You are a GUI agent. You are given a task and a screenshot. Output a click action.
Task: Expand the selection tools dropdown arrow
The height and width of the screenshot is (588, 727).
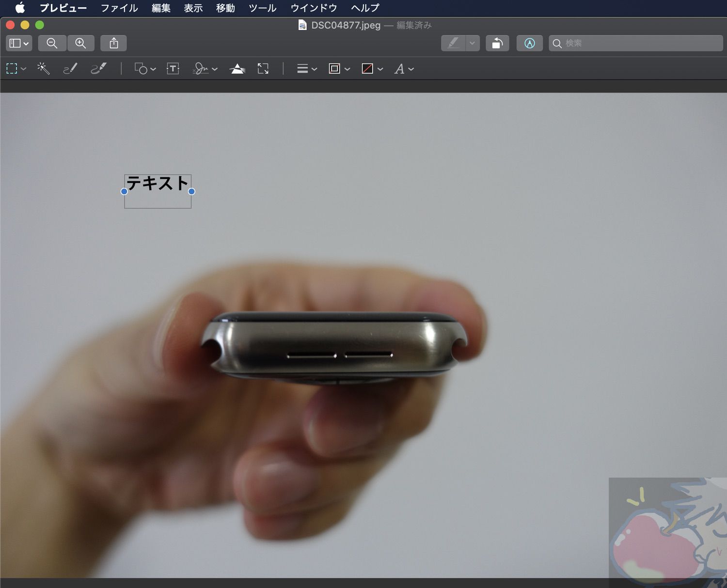tap(23, 69)
